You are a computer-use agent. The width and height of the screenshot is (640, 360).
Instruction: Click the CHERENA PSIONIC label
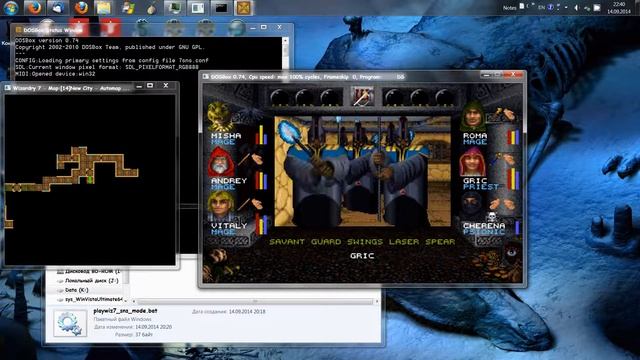[x=484, y=228]
